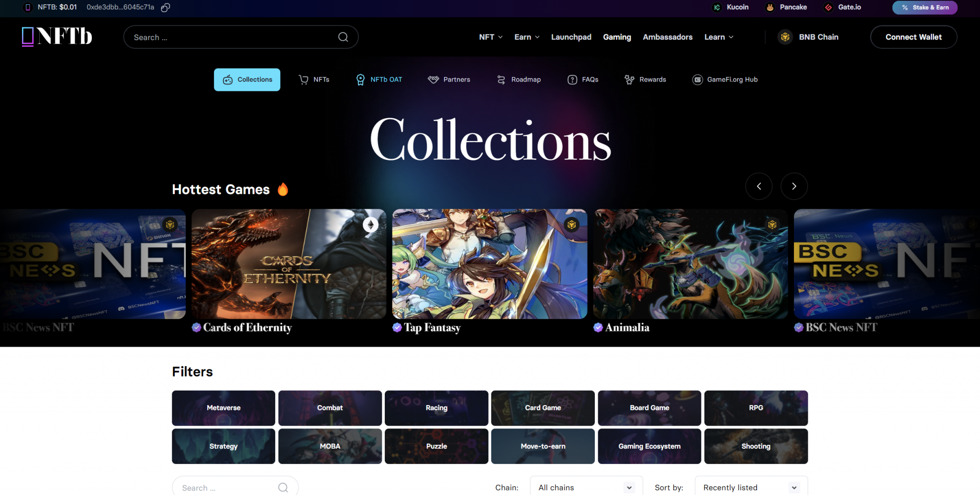Click the Roadmap route icon
The width and height of the screenshot is (980, 495).
501,79
